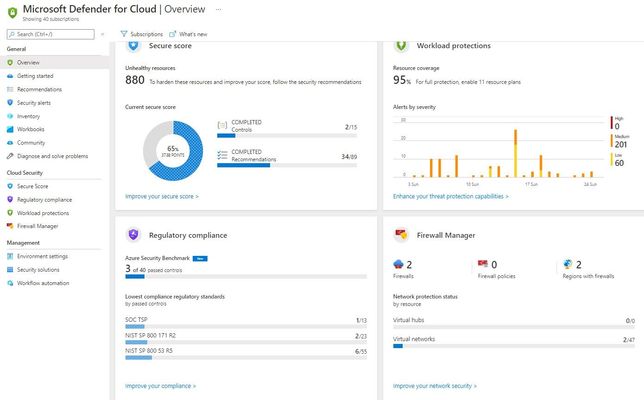Screen dimensions: 644x400
Task: Open Security solutions sidebar icon
Action: tap(10, 270)
